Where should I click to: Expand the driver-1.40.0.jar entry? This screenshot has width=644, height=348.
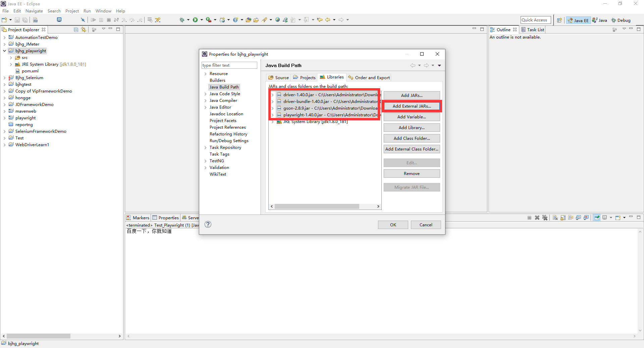point(273,95)
